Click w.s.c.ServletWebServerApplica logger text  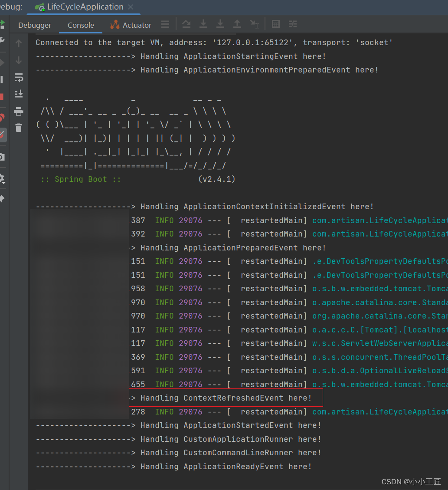coord(380,343)
